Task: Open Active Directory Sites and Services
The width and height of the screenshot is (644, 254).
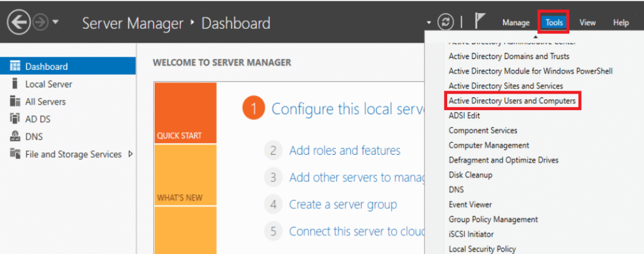Action: (506, 86)
